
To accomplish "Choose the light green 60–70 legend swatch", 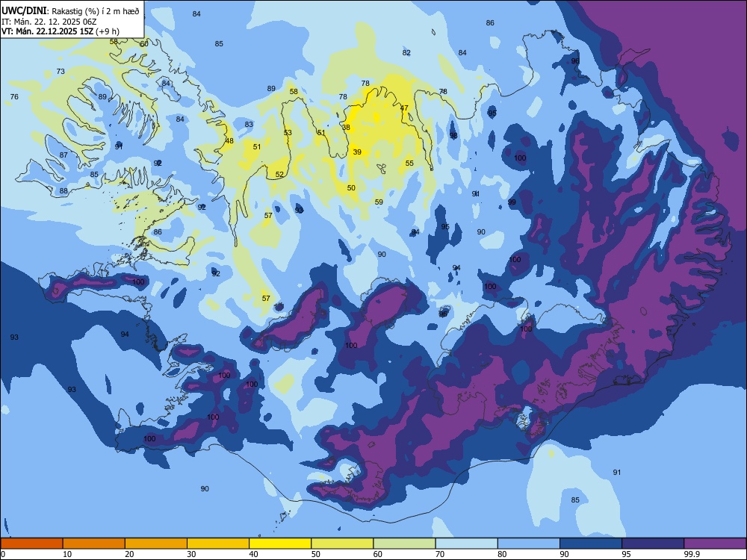I will (x=404, y=544).
